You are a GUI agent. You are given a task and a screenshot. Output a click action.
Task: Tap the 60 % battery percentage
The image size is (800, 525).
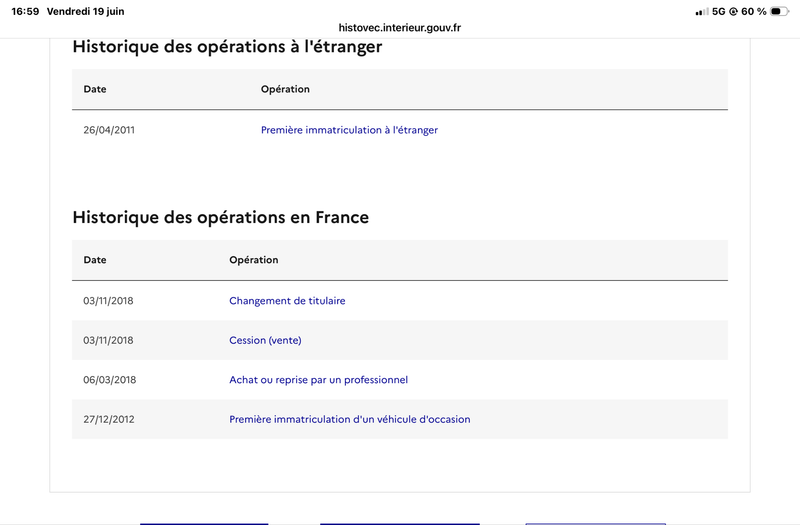click(x=754, y=11)
